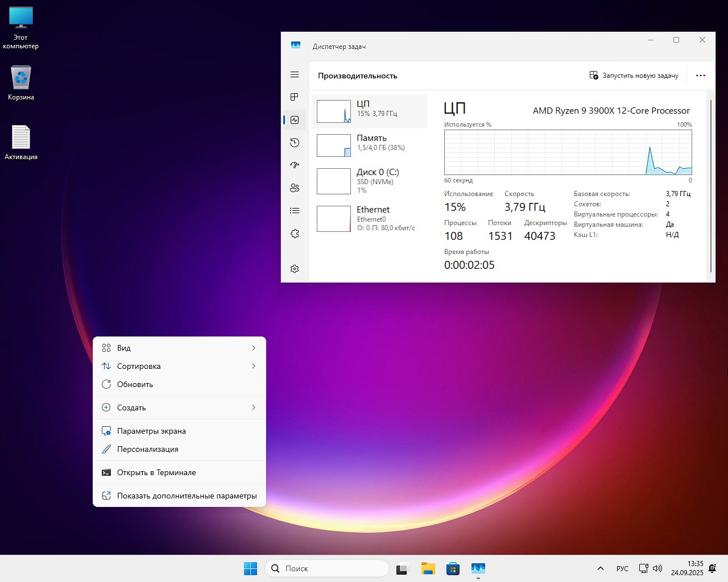Click the 40473 handles value
The image size is (728, 582).
coord(540,236)
